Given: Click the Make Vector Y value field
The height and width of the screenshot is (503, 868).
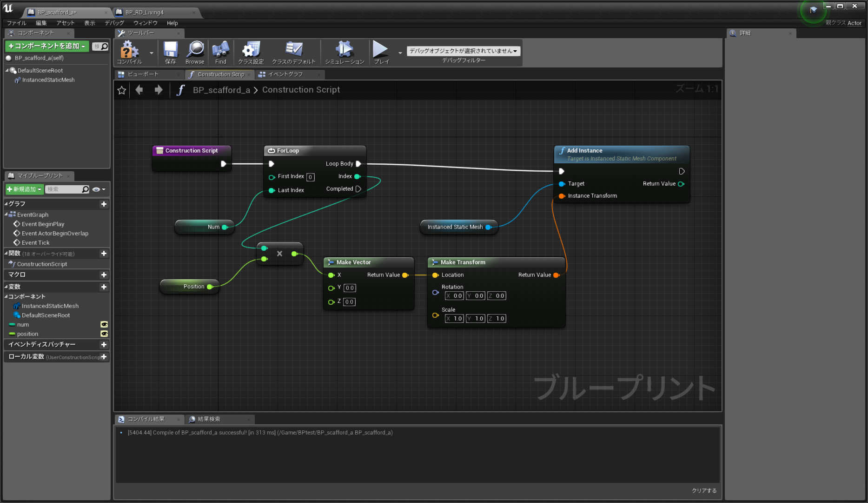Looking at the screenshot, I should pyautogui.click(x=350, y=288).
